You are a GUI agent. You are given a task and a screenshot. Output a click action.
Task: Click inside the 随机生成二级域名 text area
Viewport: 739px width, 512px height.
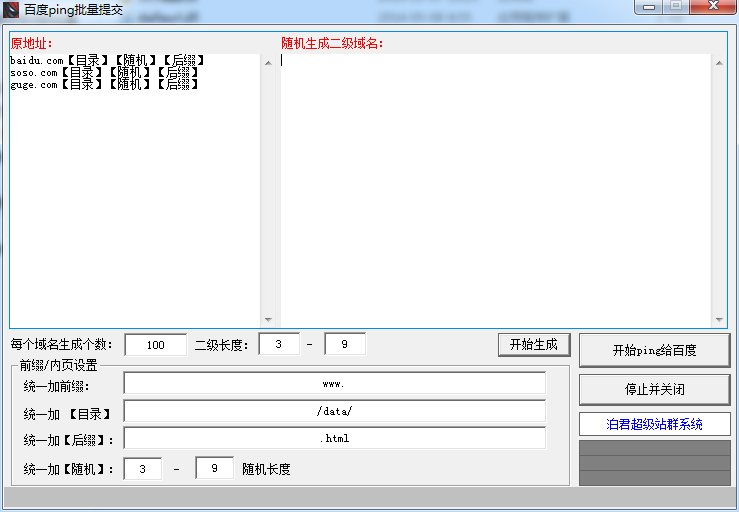496,190
